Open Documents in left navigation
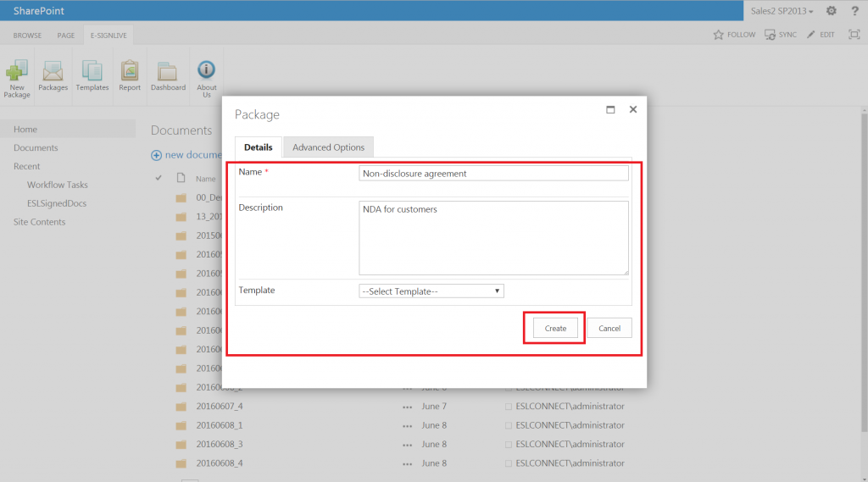The height and width of the screenshot is (482, 868). tap(36, 147)
